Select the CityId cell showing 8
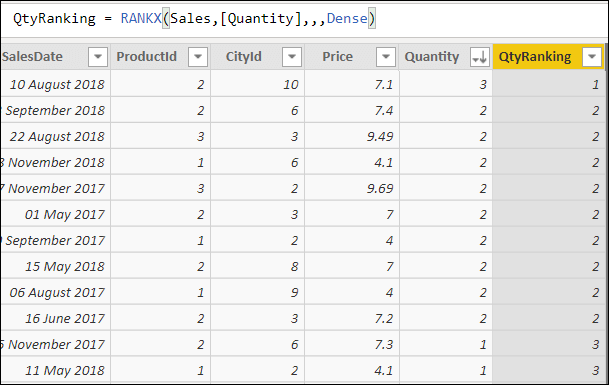The image size is (609, 385). [258, 266]
